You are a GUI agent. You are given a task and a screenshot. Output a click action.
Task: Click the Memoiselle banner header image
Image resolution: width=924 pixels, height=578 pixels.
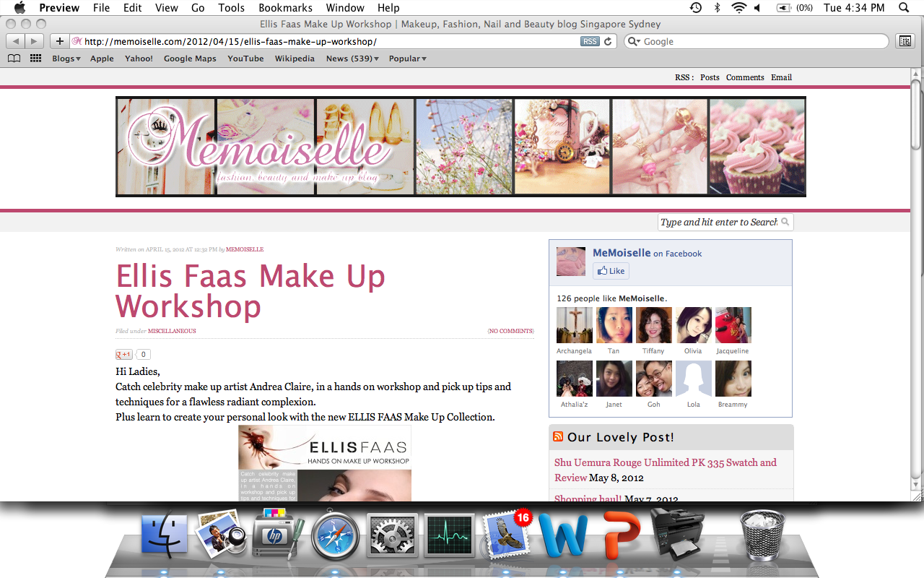click(461, 147)
